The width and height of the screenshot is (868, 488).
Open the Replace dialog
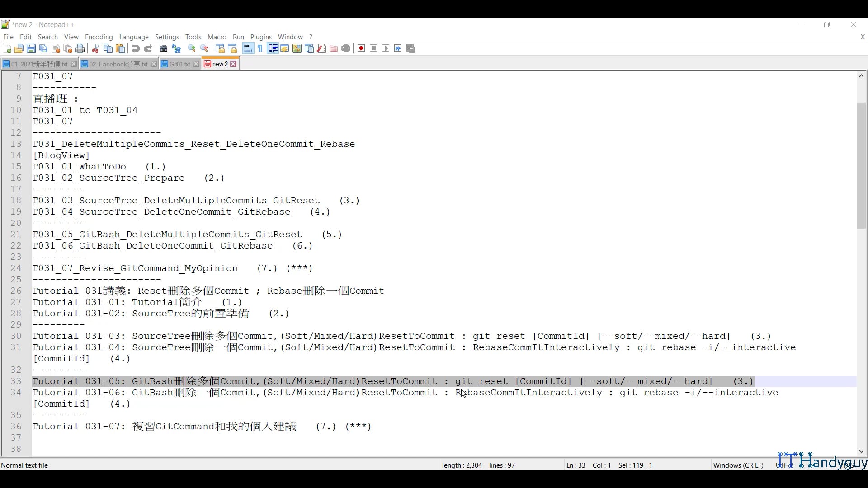tap(176, 48)
